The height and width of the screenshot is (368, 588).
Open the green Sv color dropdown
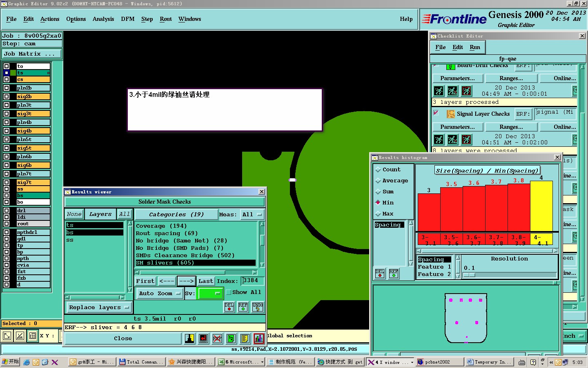[210, 293]
